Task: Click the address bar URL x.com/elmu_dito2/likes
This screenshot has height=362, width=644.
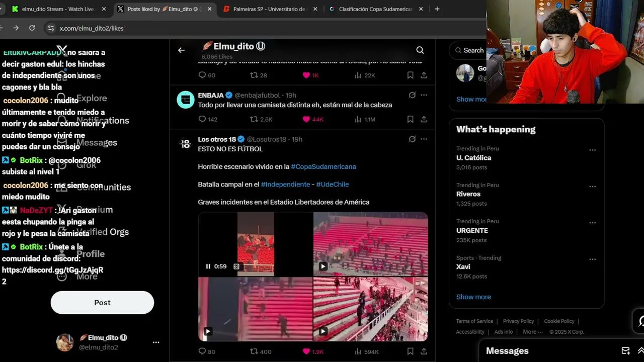Action: [x=92, y=29]
